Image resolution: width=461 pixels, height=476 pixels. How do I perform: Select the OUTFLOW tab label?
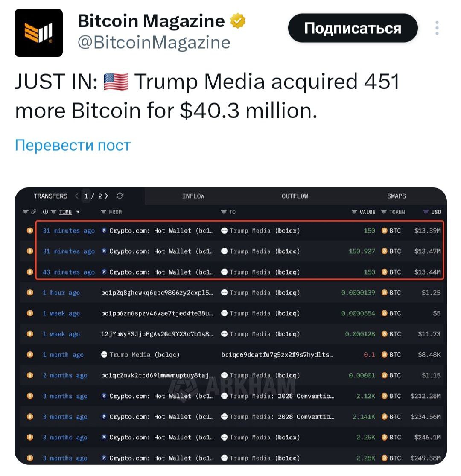point(295,196)
